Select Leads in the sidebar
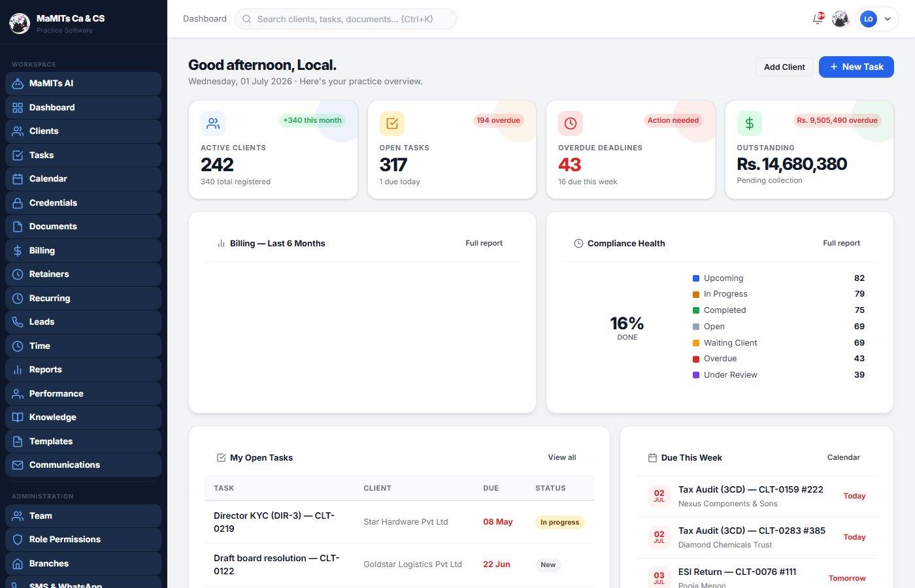Screen dimensions: 915x588 (x=83, y=322)
